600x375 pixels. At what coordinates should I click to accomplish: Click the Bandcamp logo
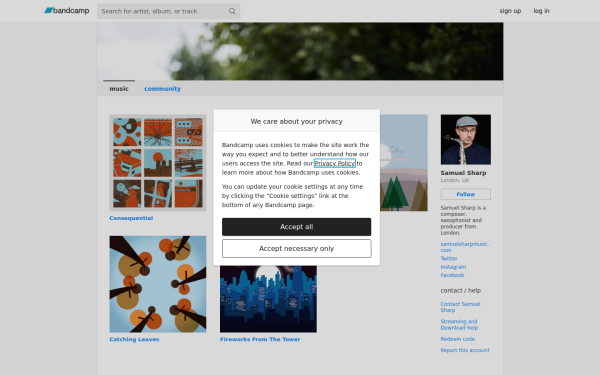[67, 11]
